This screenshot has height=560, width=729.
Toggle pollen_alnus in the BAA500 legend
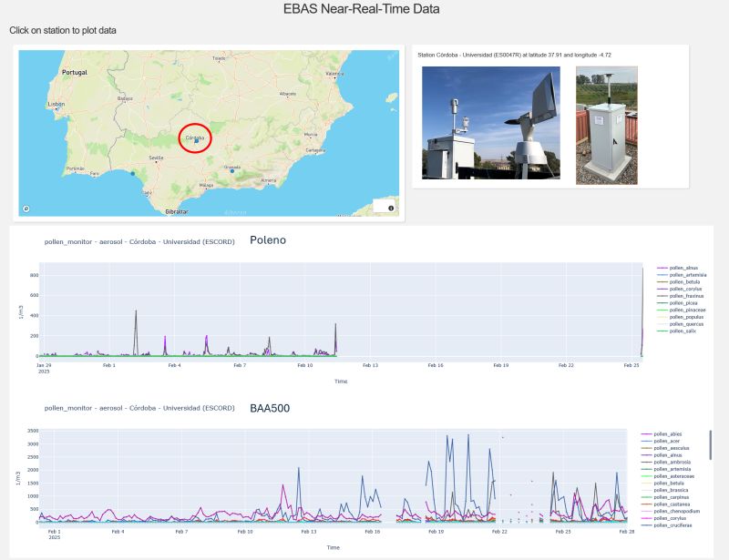click(662, 455)
